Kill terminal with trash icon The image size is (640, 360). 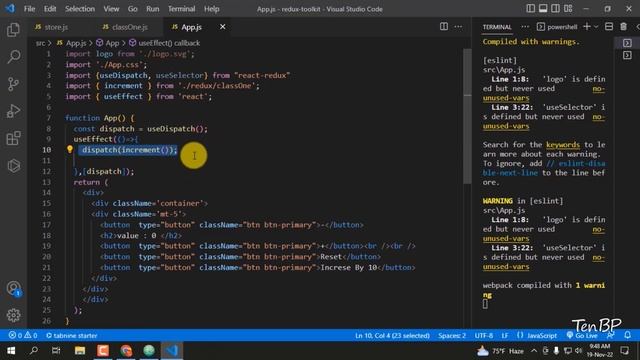(x=623, y=27)
